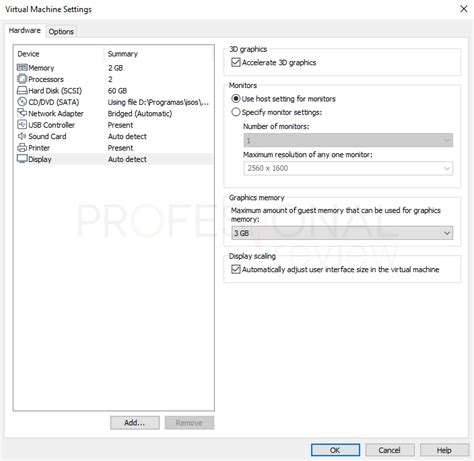Confirm settings with OK button
Screen dimensions: 474x461
[x=335, y=450]
